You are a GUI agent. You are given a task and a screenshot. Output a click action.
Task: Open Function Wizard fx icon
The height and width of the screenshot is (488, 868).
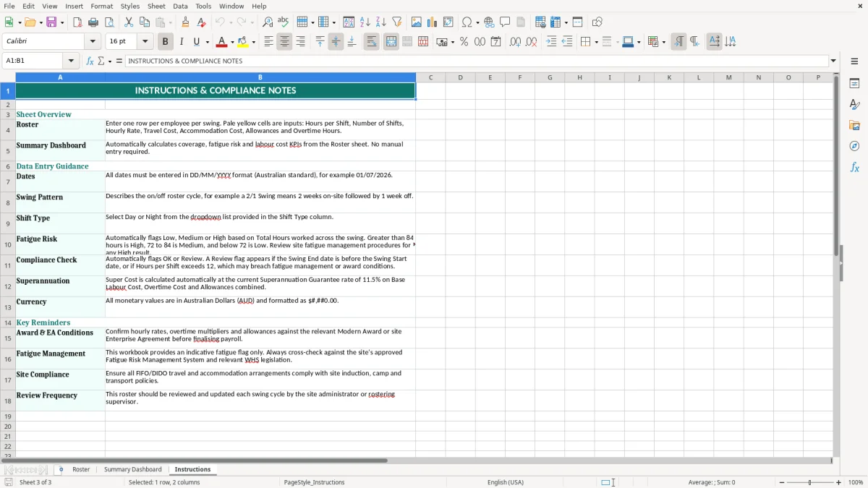coord(90,61)
